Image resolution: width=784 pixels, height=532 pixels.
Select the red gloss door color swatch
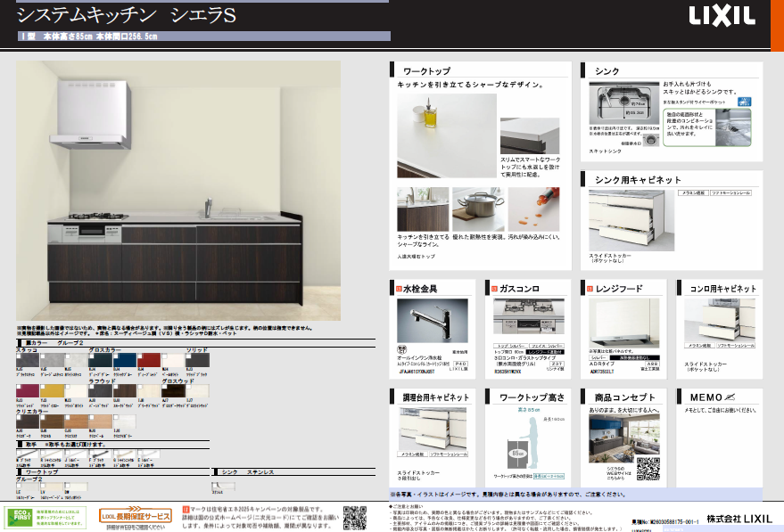tap(150, 360)
